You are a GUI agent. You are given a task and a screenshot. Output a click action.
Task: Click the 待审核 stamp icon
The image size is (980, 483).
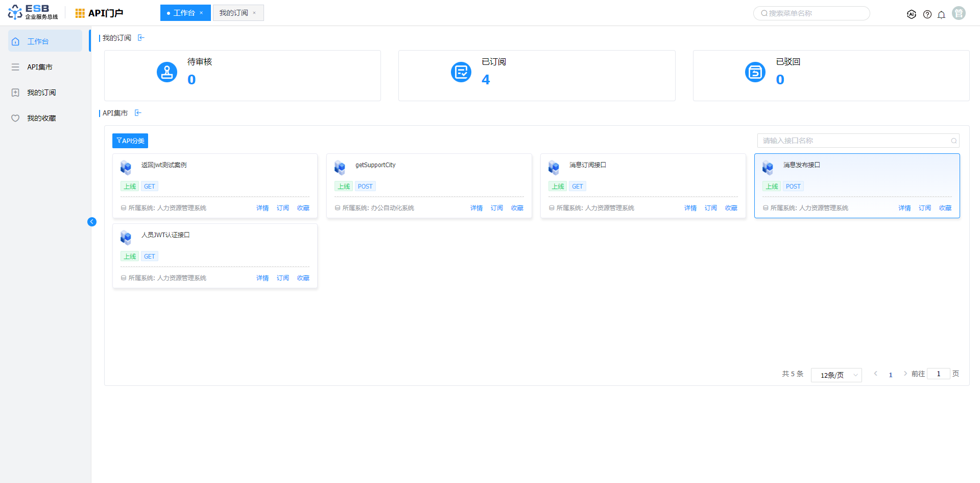pyautogui.click(x=167, y=72)
